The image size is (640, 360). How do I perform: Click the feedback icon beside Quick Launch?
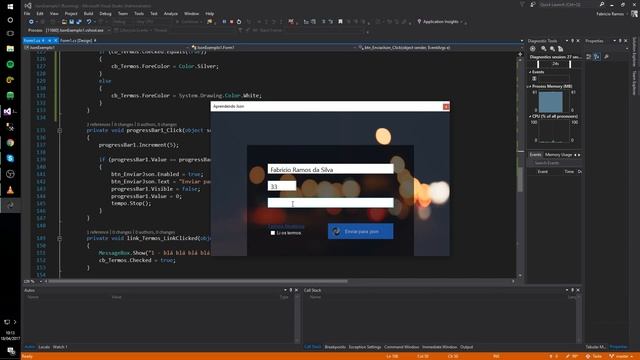coord(533,4)
